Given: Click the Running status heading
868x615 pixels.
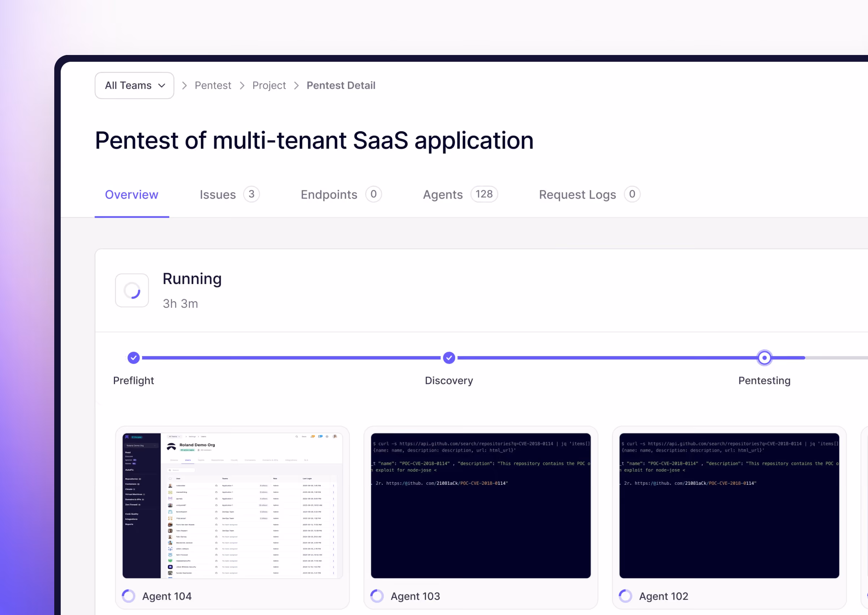Looking at the screenshot, I should (192, 279).
